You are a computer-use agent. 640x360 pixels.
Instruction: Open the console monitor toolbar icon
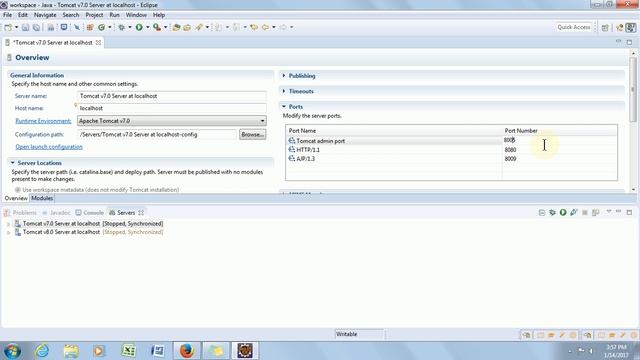point(64,27)
